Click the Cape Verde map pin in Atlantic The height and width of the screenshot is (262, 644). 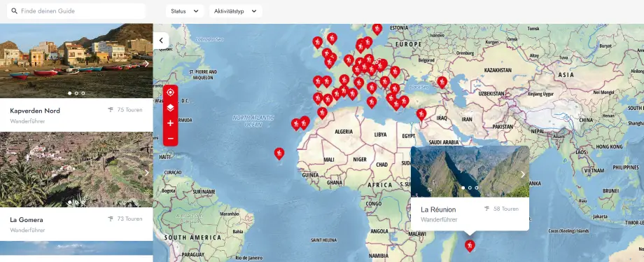[279, 153]
